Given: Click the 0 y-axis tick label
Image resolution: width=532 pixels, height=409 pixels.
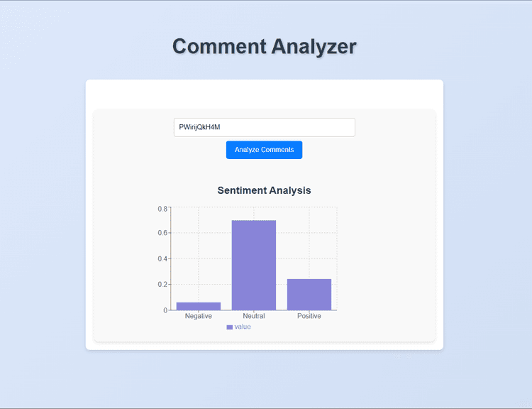Looking at the screenshot, I should (x=165, y=310).
